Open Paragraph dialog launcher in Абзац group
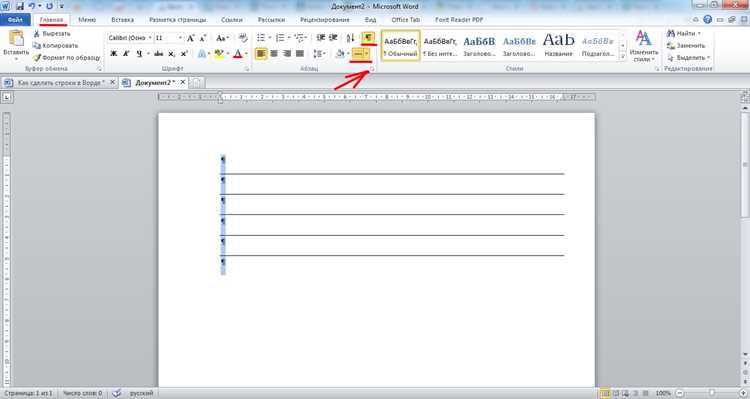 pyautogui.click(x=372, y=69)
